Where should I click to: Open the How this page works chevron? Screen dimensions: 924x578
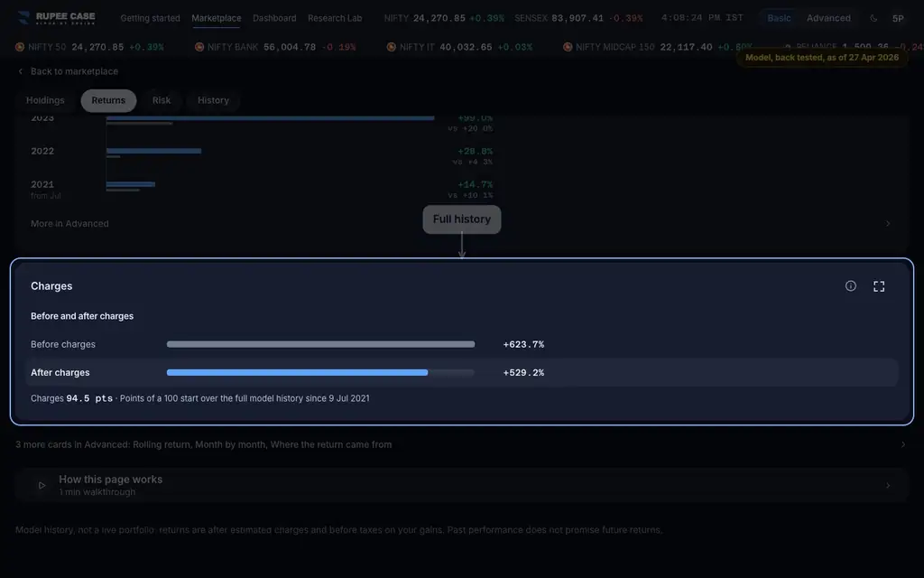click(x=888, y=485)
